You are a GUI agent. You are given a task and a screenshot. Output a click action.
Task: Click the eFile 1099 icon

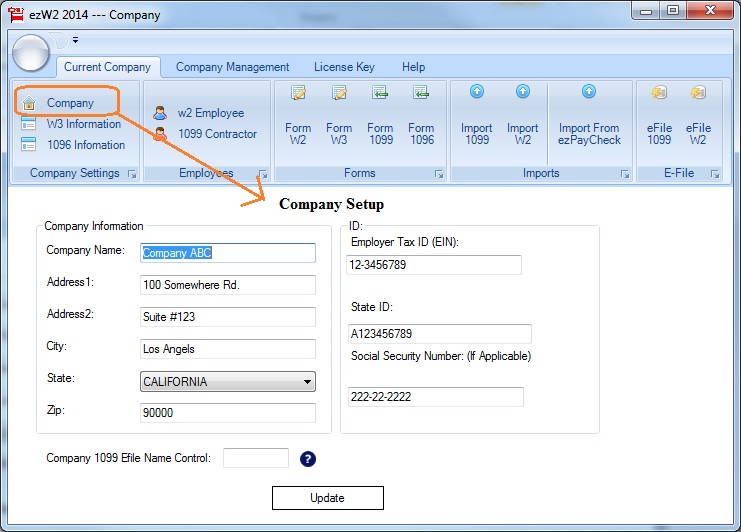(659, 93)
